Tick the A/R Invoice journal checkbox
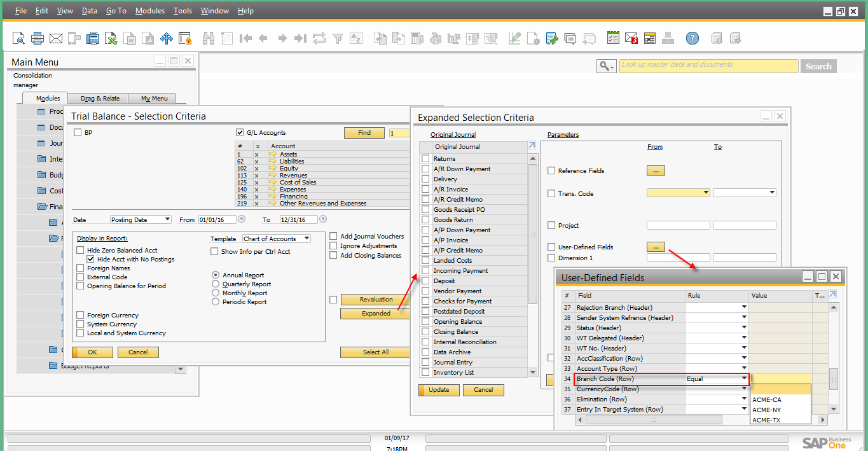 click(x=425, y=190)
